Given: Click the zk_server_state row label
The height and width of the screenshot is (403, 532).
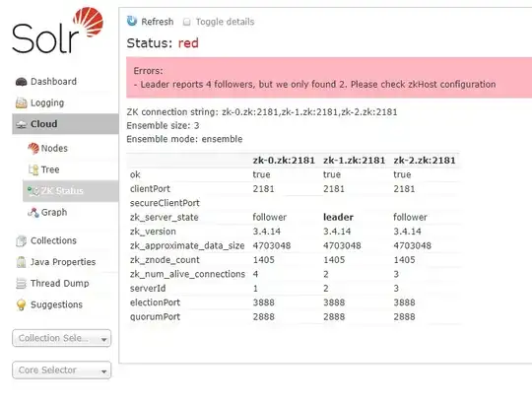Looking at the screenshot, I should pyautogui.click(x=165, y=218).
